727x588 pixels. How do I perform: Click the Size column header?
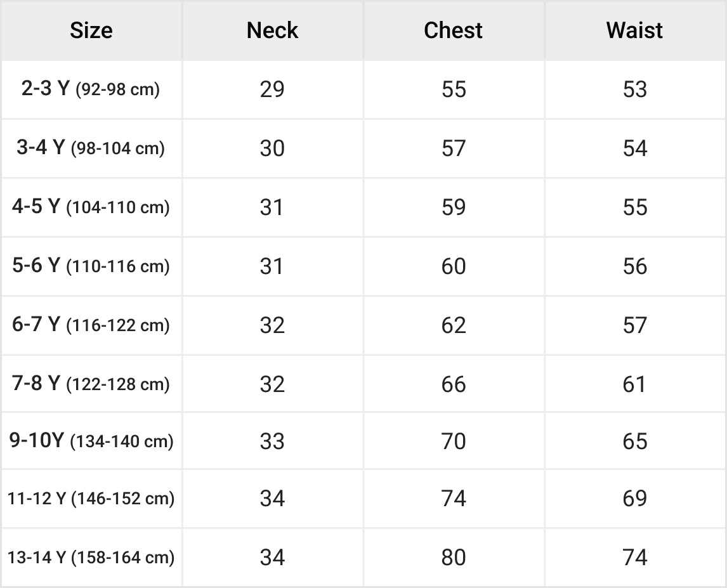coord(91,30)
